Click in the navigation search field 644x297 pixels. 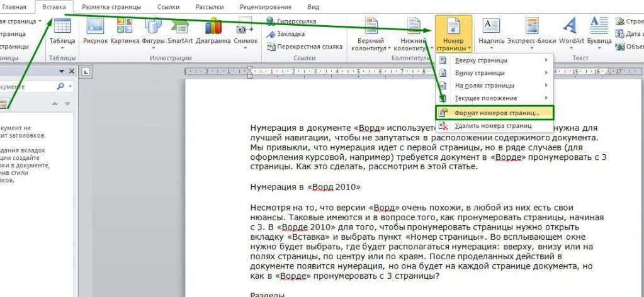(x=28, y=87)
